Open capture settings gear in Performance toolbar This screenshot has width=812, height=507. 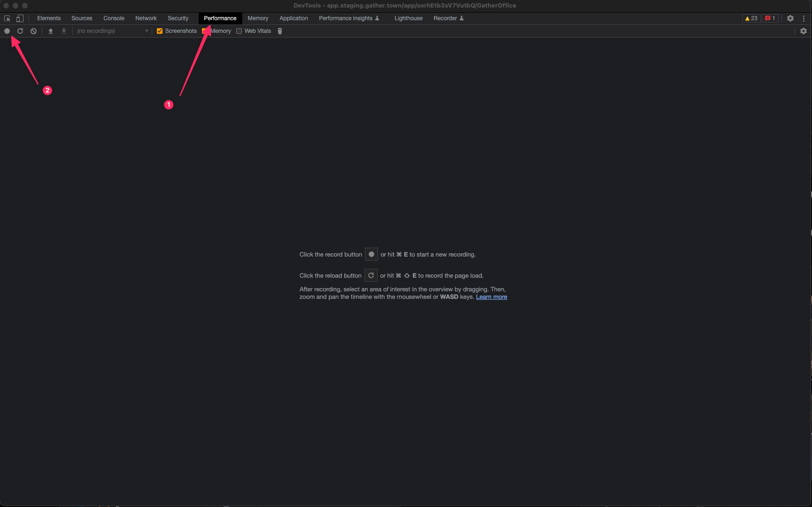804,31
